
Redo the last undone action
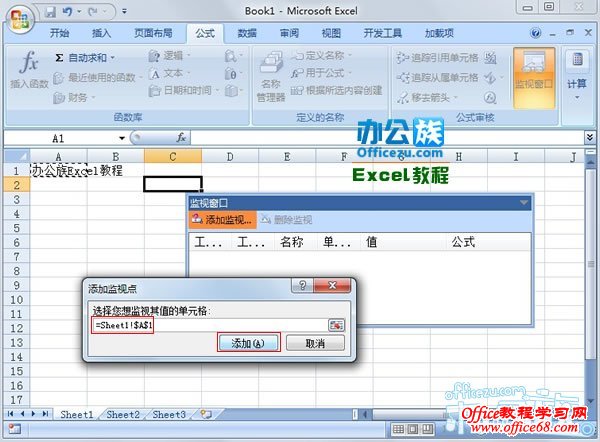(93, 12)
